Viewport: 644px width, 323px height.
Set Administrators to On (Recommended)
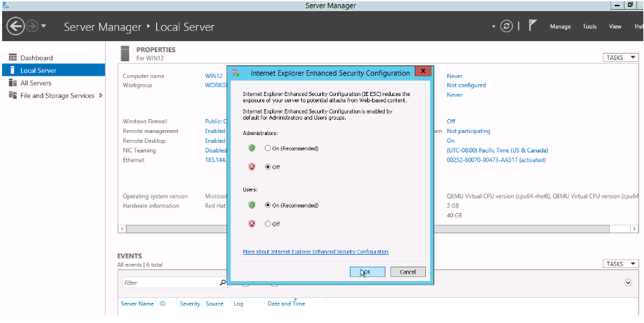(x=268, y=148)
